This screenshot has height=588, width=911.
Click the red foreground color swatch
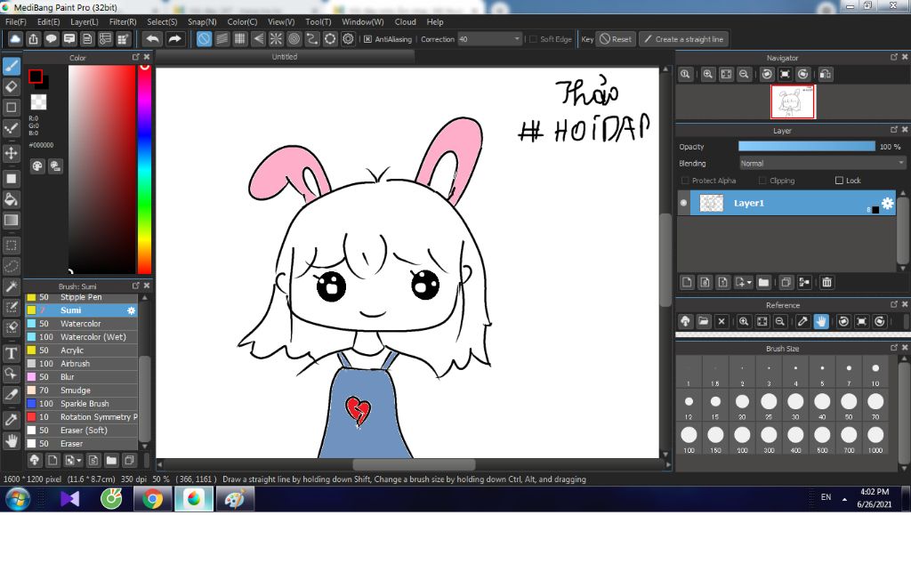click(36, 77)
